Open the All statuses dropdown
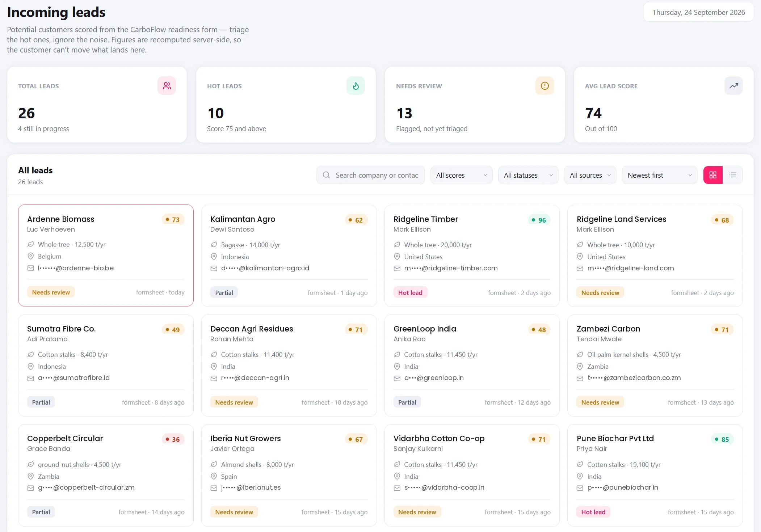 (x=528, y=175)
